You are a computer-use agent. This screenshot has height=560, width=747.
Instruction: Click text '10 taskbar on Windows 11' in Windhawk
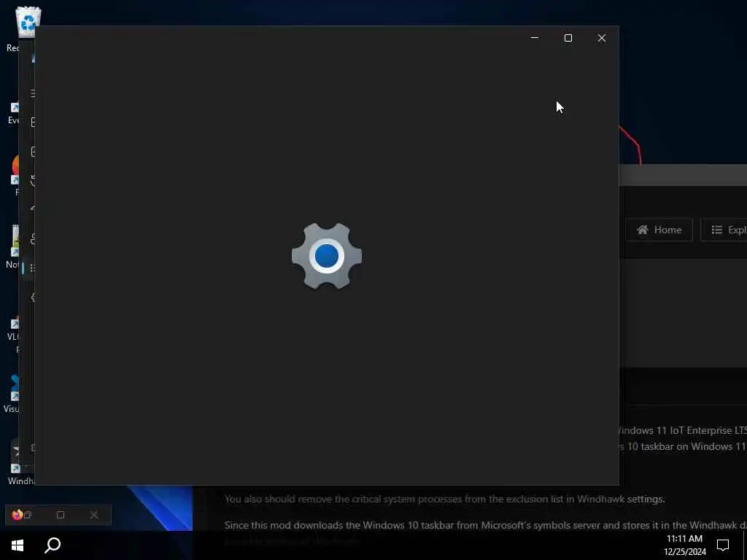686,447
